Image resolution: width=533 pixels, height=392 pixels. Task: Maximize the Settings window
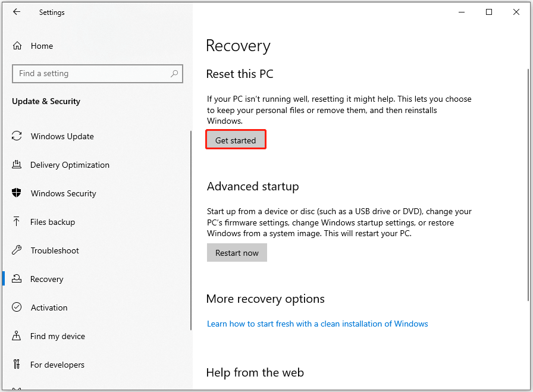(489, 12)
